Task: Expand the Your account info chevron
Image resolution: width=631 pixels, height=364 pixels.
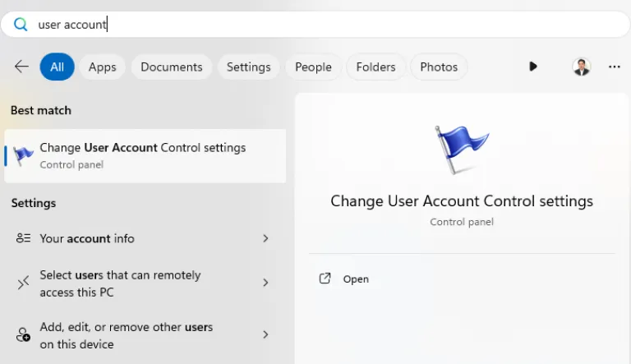Action: pyautogui.click(x=265, y=238)
